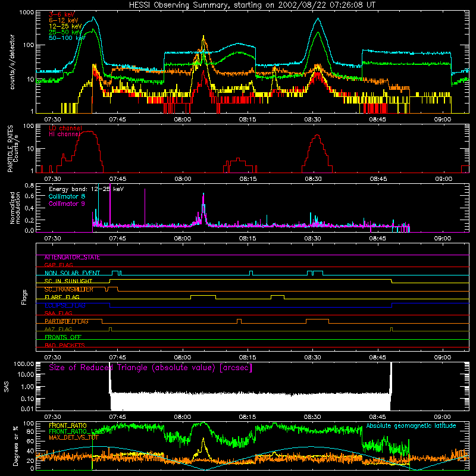
Task: Click the ATTENUATOR_STATE flag label
Action: pyautogui.click(x=72, y=258)
